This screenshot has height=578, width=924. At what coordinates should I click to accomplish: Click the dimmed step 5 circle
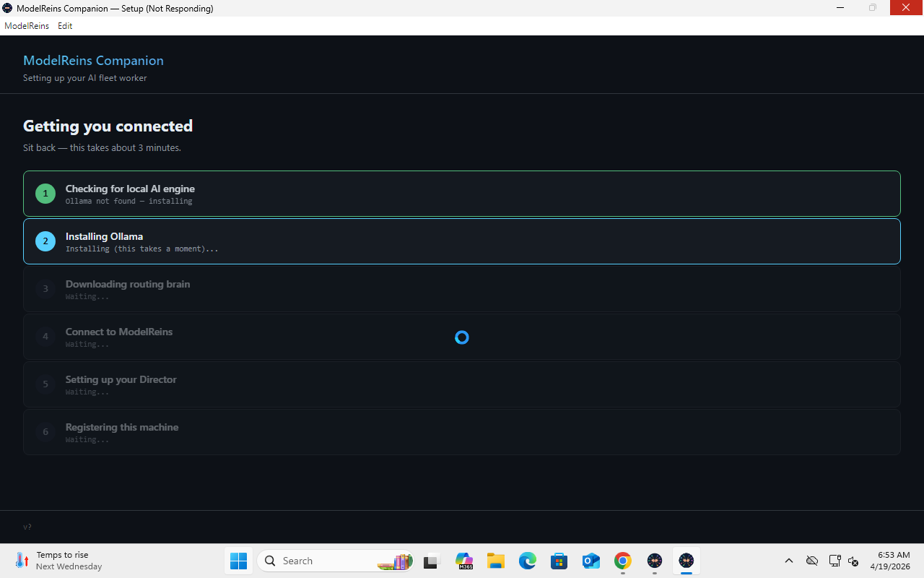pyautogui.click(x=45, y=384)
